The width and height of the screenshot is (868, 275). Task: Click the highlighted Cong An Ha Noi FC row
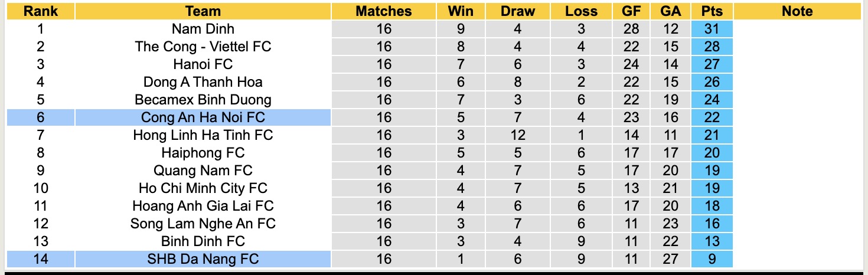tap(203, 117)
